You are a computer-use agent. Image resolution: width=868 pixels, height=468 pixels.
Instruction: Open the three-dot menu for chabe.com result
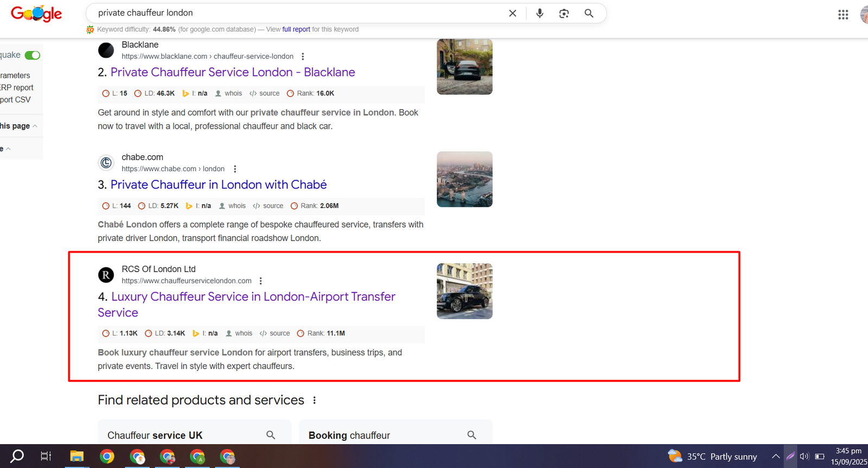235,169
